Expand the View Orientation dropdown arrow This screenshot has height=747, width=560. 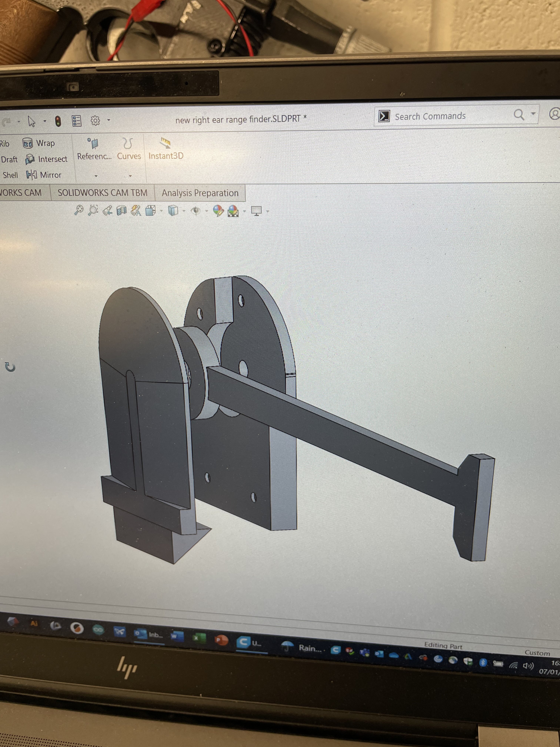click(x=161, y=211)
